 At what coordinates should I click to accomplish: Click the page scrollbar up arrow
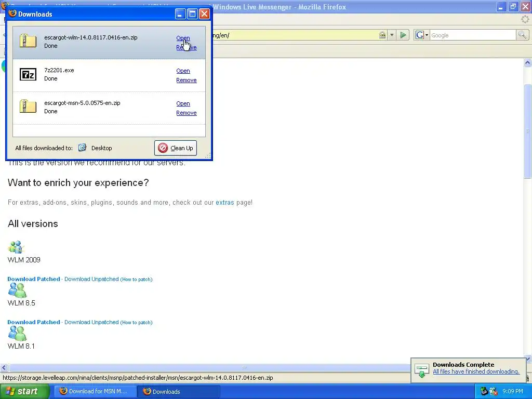coord(527,62)
